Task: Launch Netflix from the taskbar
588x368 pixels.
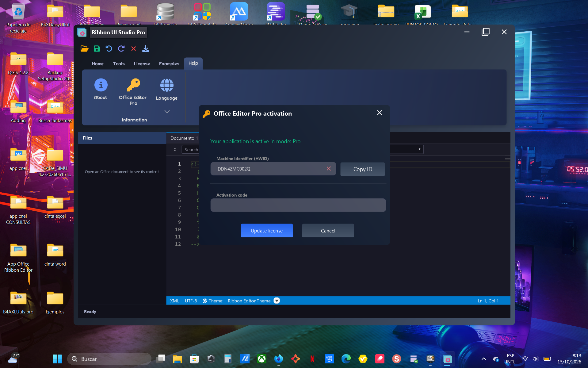Action: (312, 359)
